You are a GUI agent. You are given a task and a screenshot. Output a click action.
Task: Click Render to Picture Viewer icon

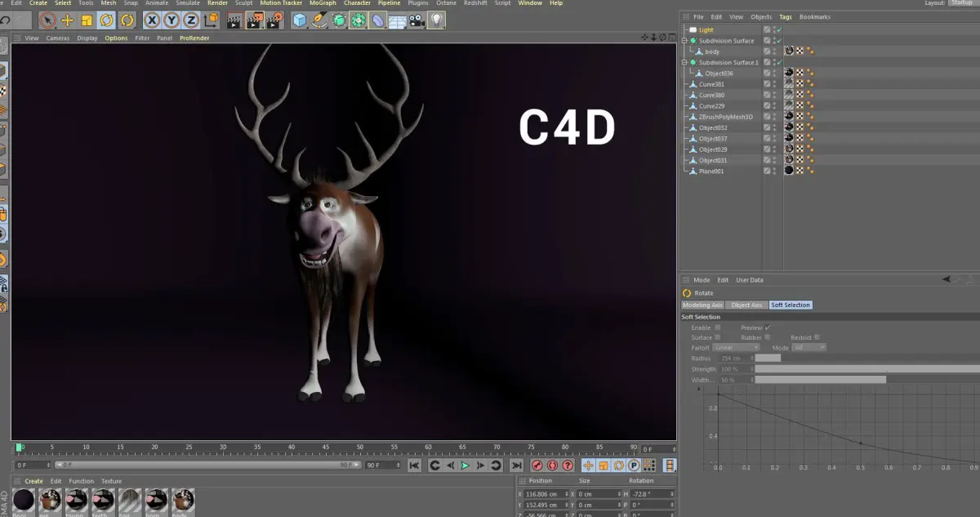pos(254,20)
